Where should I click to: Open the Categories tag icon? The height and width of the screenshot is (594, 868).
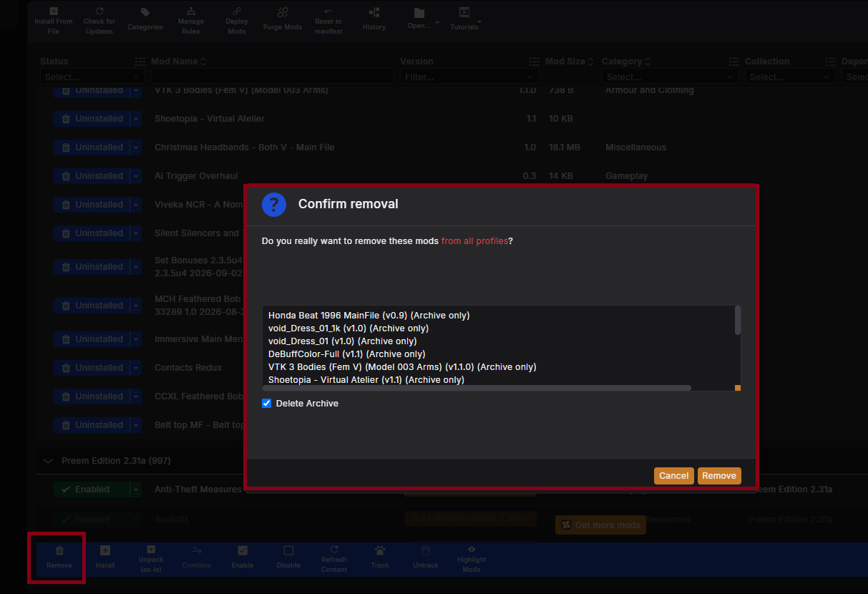click(145, 12)
